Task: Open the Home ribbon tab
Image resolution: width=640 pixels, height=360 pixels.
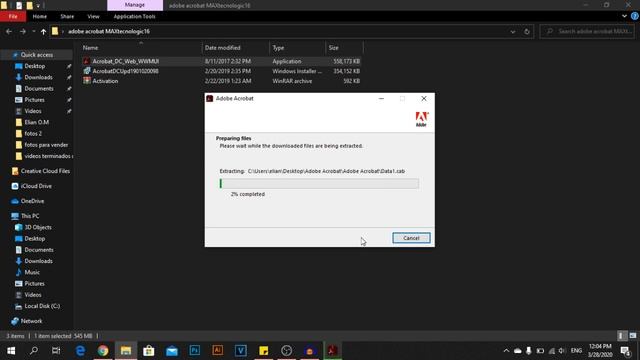Action: pos(40,16)
